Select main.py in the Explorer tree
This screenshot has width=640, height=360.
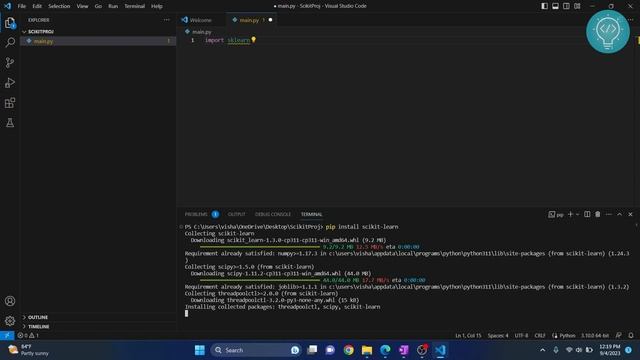click(98, 41)
